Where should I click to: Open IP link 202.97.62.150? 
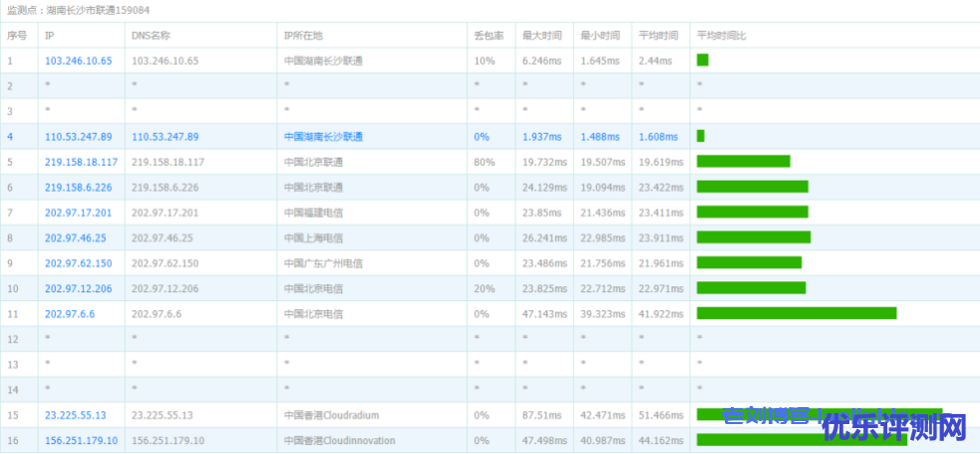(78, 263)
